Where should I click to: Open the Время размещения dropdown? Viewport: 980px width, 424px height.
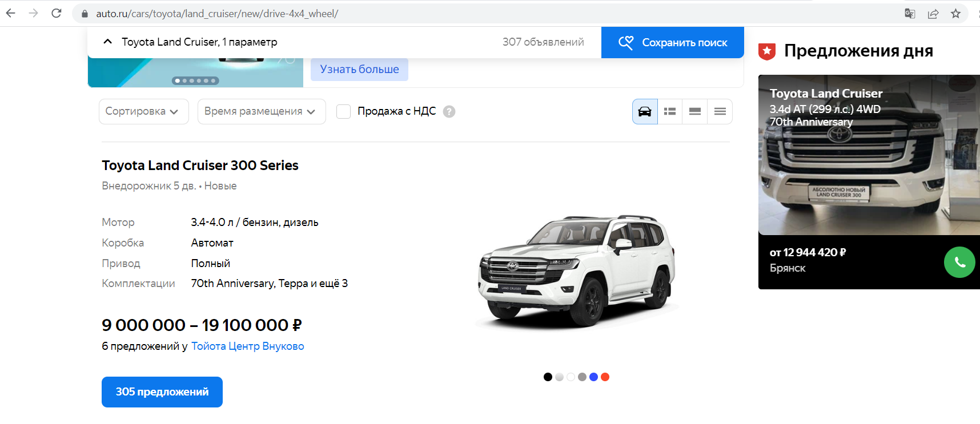click(262, 111)
